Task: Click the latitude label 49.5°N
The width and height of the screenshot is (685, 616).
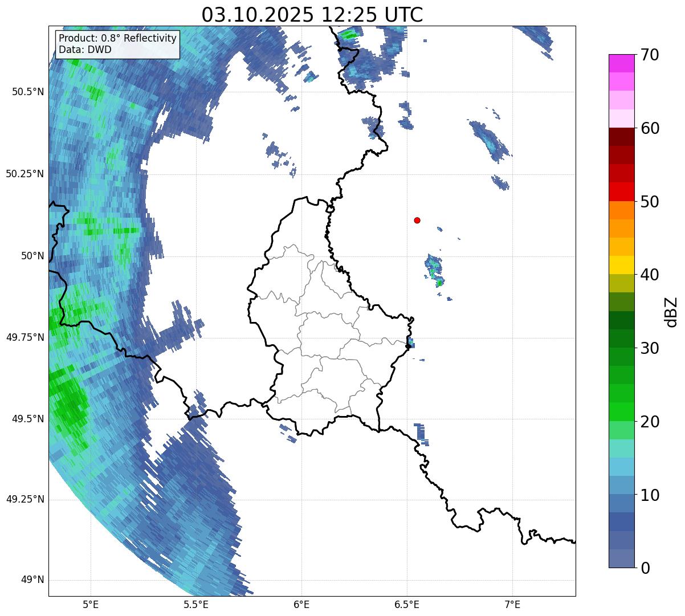Action: [28, 419]
